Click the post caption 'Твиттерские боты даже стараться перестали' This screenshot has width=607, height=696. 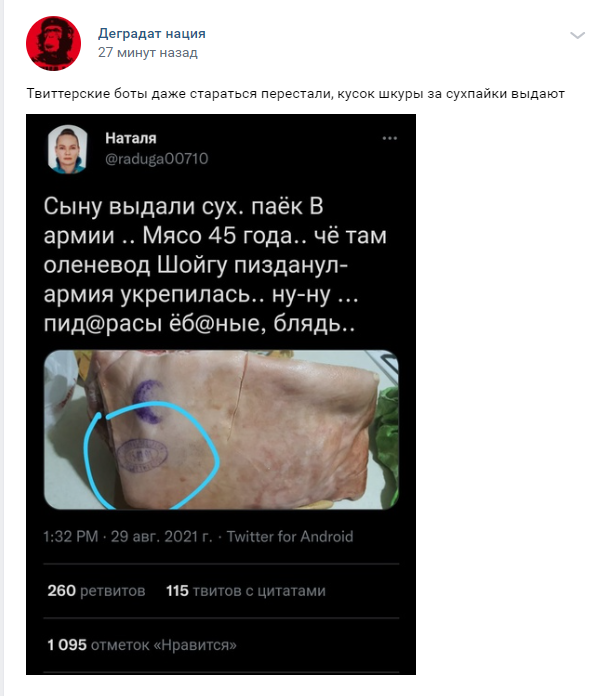tap(296, 94)
